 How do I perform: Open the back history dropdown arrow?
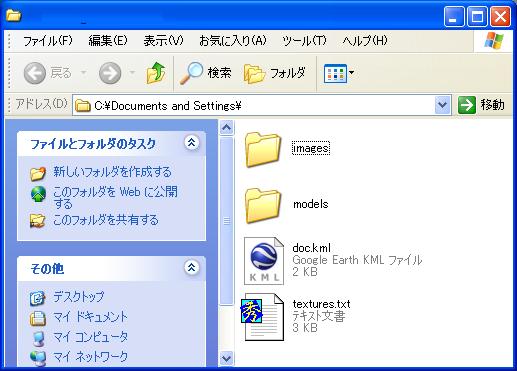click(83, 72)
